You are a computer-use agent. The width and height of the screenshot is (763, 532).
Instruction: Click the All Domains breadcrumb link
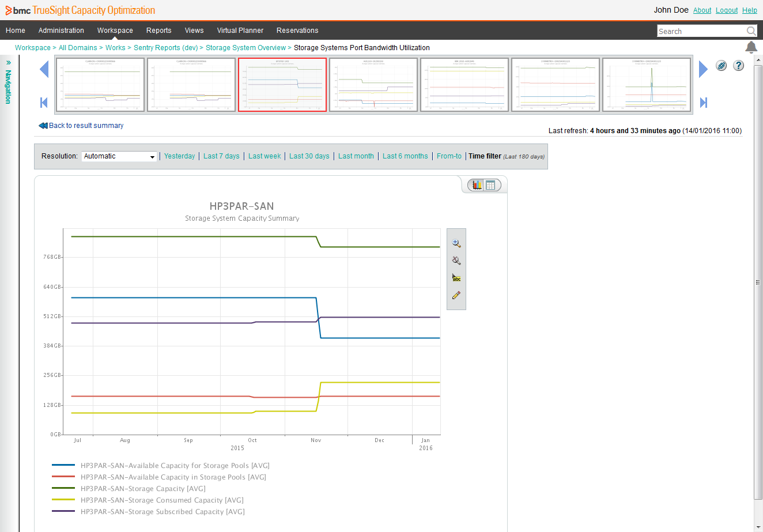(x=78, y=48)
